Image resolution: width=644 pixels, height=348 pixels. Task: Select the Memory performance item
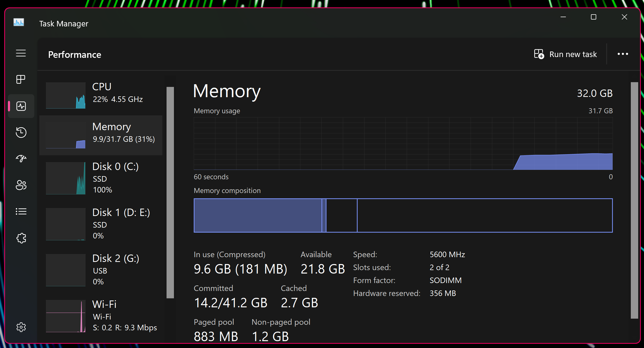click(101, 135)
